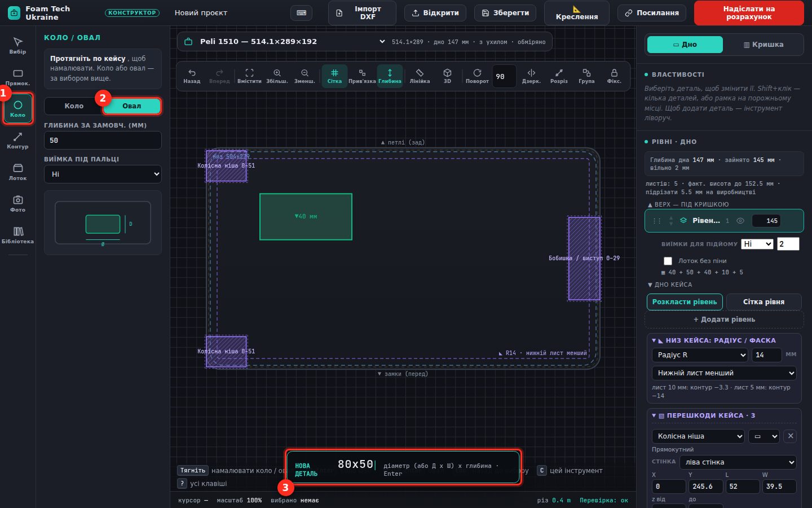Switch shape mode to Коло
Viewport: 812px width, 508px height.
coord(74,106)
